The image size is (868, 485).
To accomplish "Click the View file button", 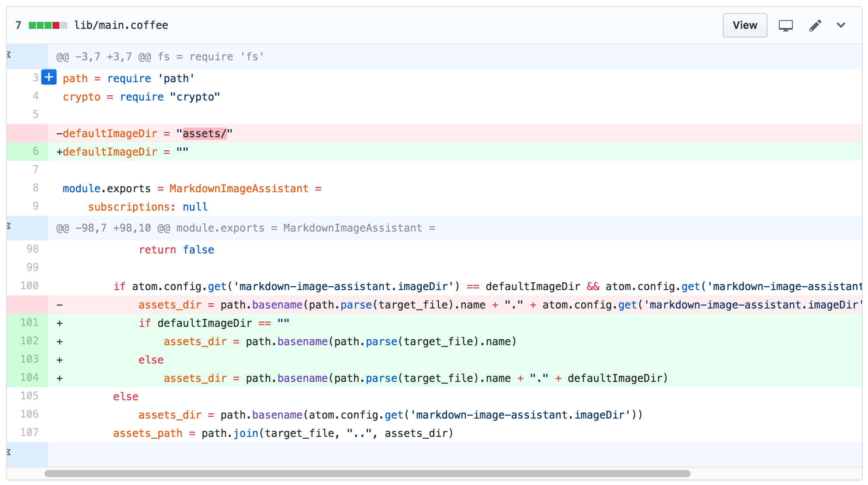I will tap(744, 25).
